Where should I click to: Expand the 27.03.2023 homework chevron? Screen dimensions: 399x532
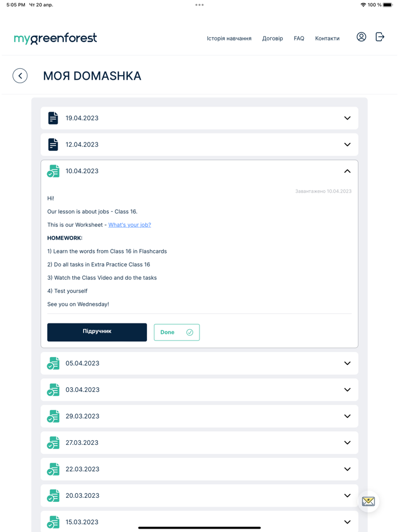pyautogui.click(x=347, y=443)
